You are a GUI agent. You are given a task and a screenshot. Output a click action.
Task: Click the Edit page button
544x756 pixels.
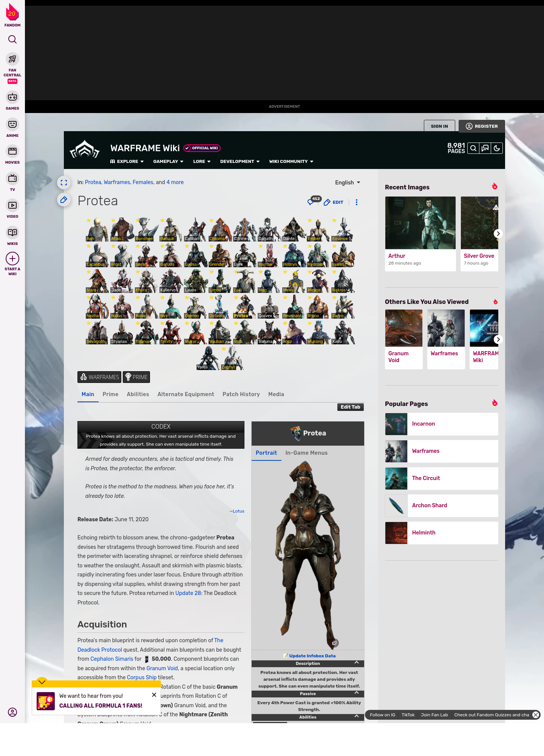pos(334,202)
